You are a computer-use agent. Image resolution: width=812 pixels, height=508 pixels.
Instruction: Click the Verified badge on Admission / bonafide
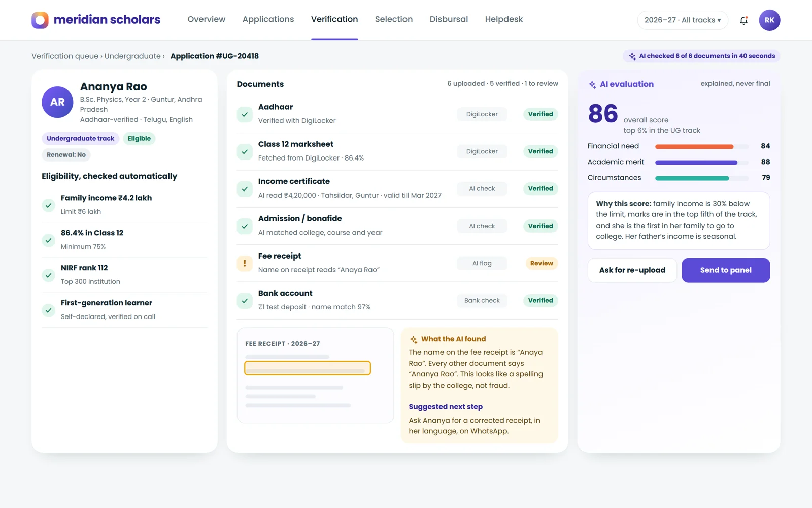pos(540,226)
